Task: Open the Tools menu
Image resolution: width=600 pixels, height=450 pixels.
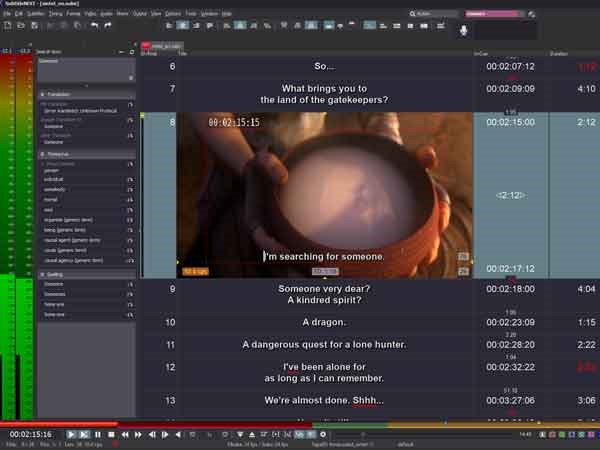Action: 191,14
